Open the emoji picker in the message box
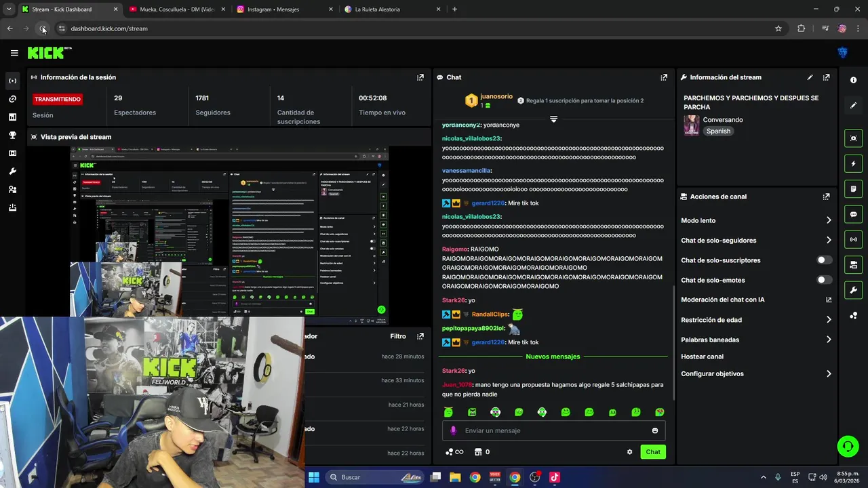868x488 pixels. (x=654, y=430)
